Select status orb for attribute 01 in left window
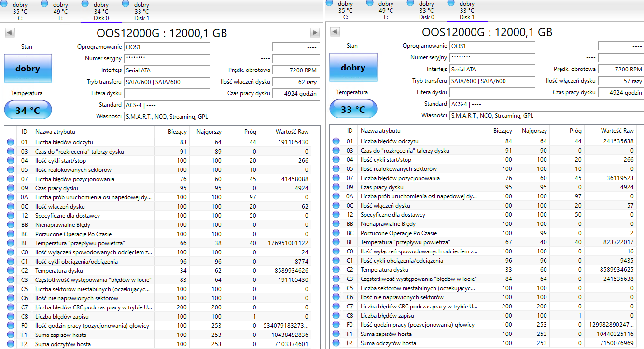The image size is (644, 349). click(x=11, y=142)
